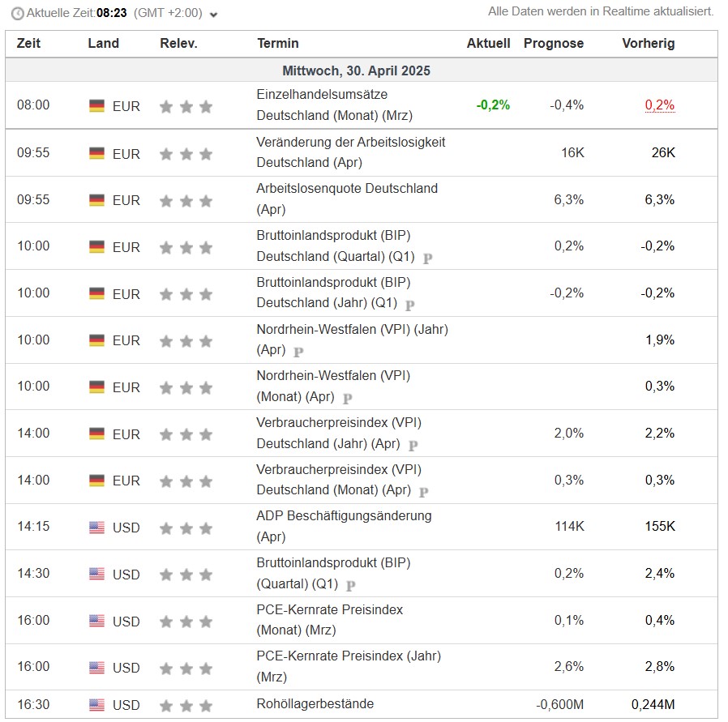Click relevance stars in Arbeitslosenquote Deutschland row

point(186,200)
